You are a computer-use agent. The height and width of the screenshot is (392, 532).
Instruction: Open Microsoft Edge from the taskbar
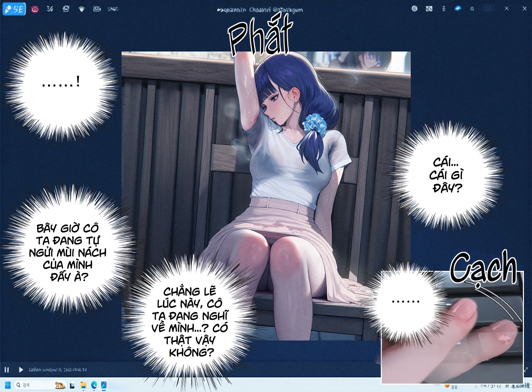(94, 385)
